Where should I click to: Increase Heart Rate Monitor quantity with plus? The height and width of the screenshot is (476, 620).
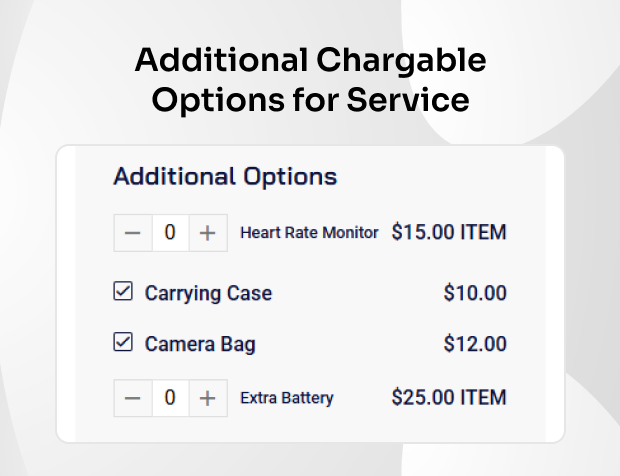(207, 233)
